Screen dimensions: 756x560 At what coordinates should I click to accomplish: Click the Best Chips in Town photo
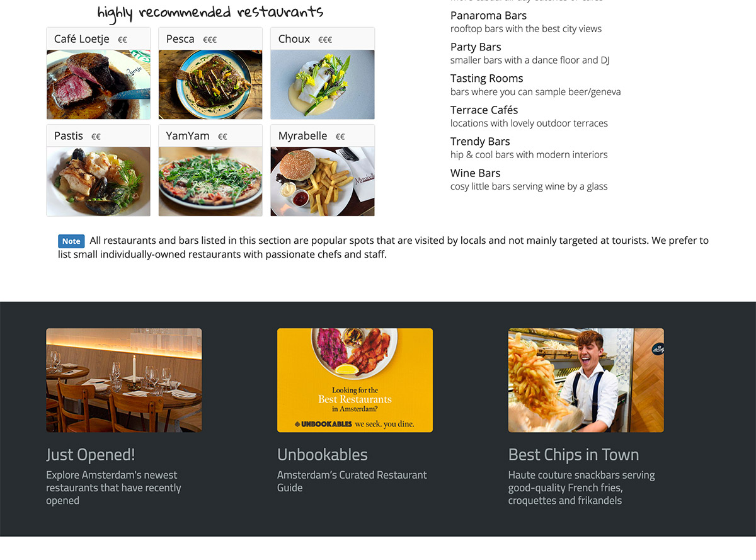[x=586, y=380]
